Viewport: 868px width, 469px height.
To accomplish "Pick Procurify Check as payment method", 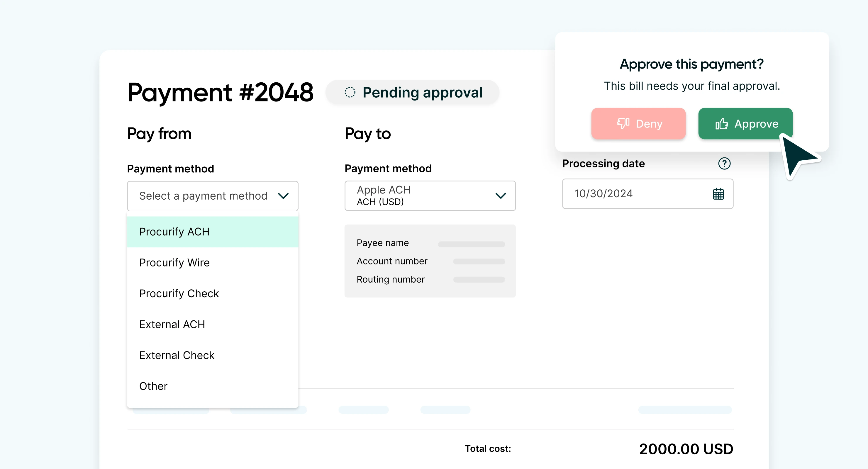I will pyautogui.click(x=213, y=293).
